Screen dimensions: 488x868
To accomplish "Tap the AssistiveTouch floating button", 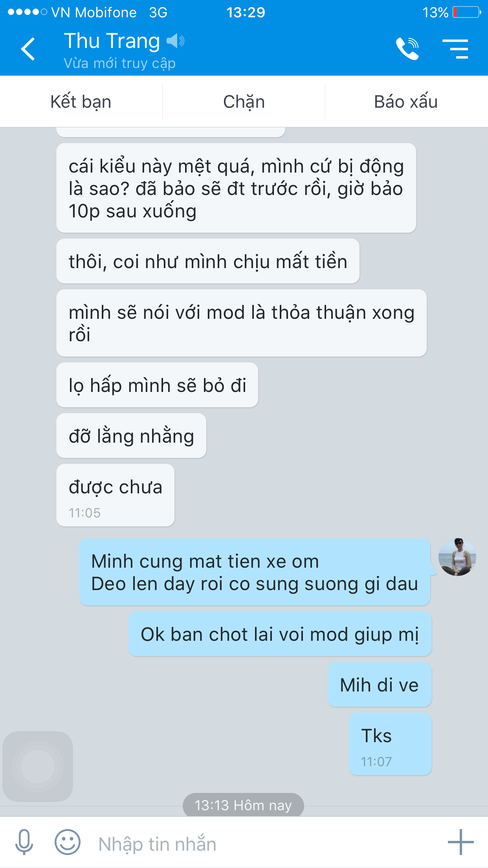I will click(x=38, y=766).
